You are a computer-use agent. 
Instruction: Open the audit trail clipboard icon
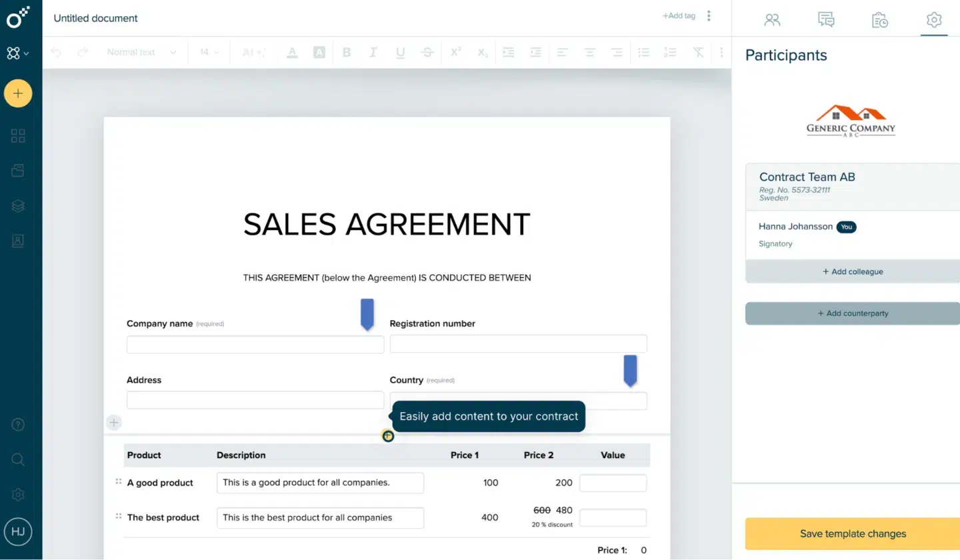tap(880, 19)
